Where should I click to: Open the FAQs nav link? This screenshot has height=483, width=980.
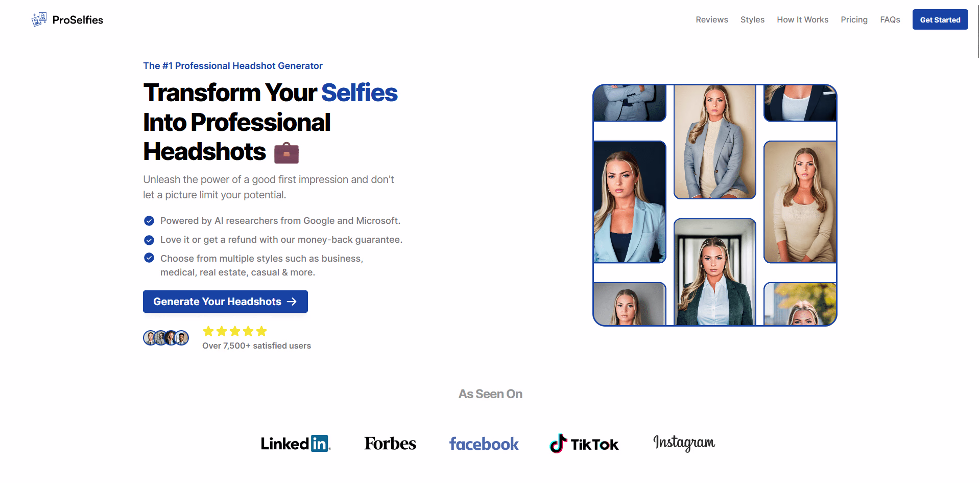tap(890, 19)
